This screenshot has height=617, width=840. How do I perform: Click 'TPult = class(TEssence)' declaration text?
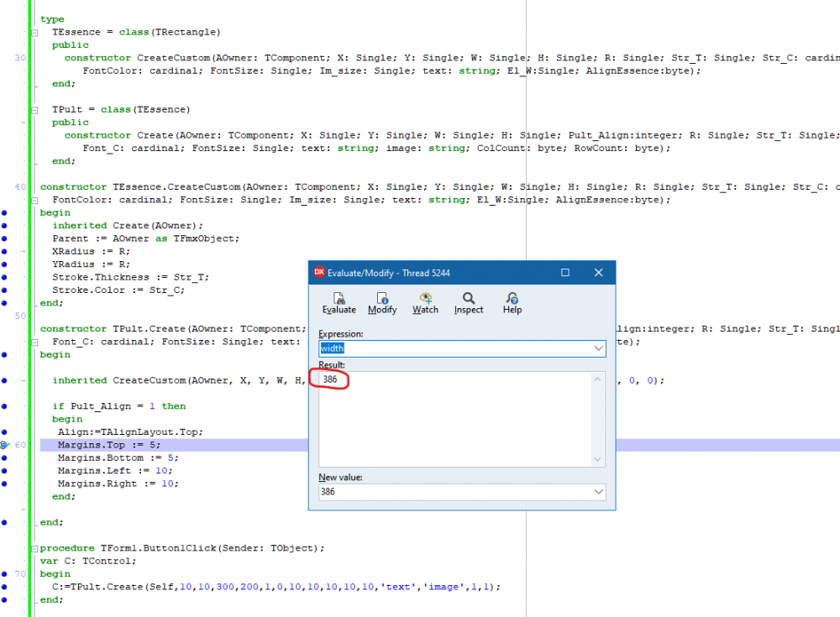point(121,110)
